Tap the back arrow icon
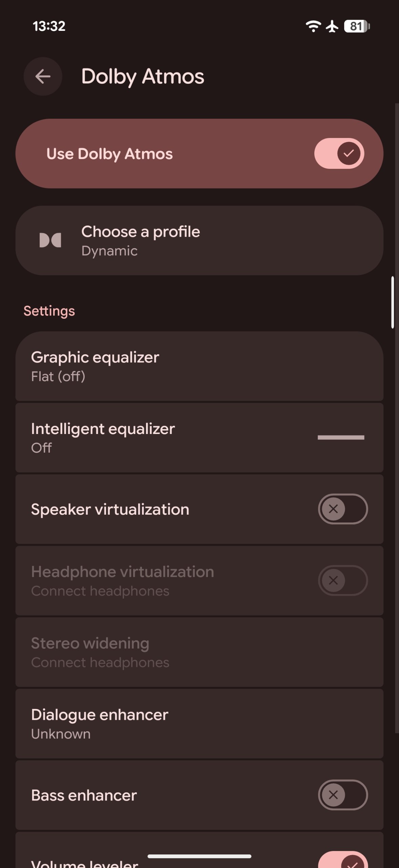The height and width of the screenshot is (868, 399). click(x=43, y=76)
